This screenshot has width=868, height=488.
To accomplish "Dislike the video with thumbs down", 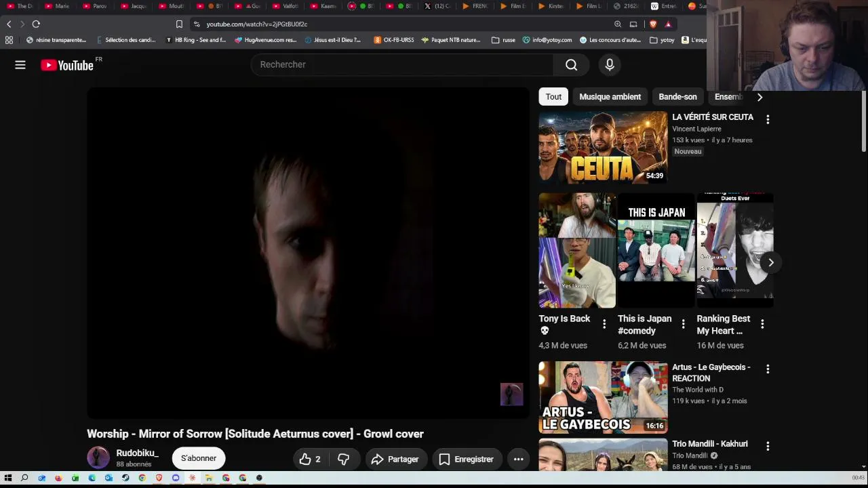I will 344,459.
